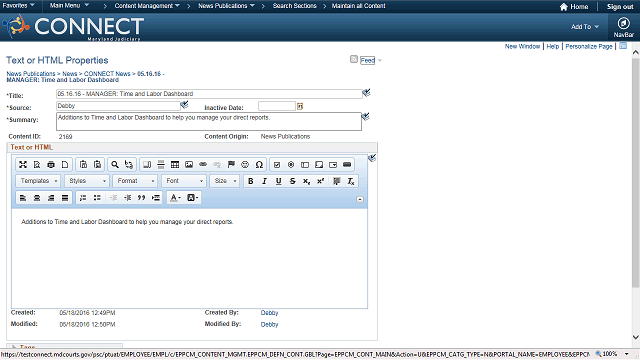Open the background color picker
This screenshot has width=640, height=360.
[192, 198]
